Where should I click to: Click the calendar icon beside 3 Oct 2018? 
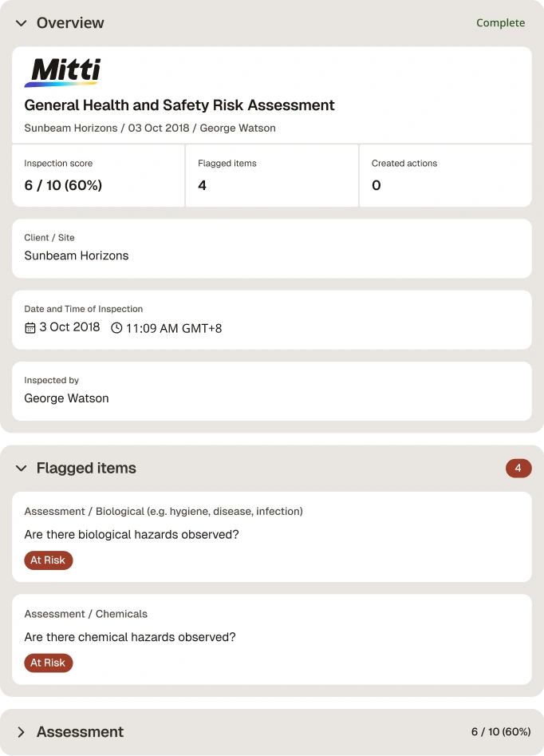coord(30,328)
